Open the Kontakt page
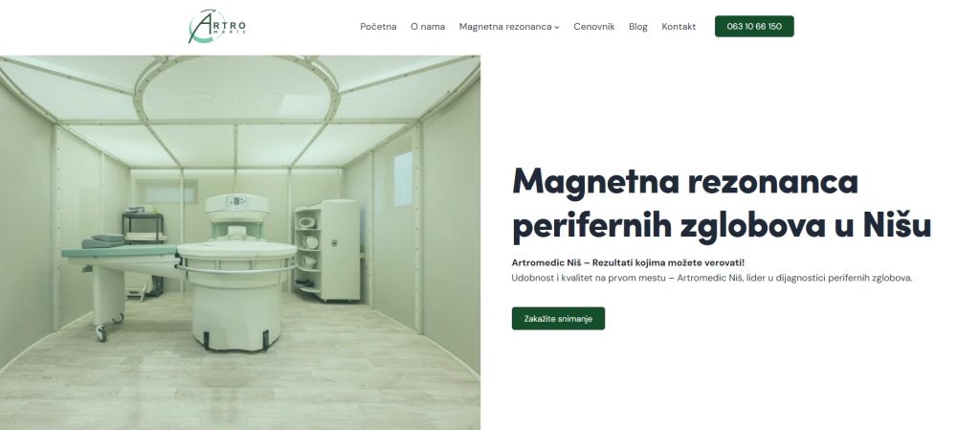Image resolution: width=980 pixels, height=430 pixels. 679,26
